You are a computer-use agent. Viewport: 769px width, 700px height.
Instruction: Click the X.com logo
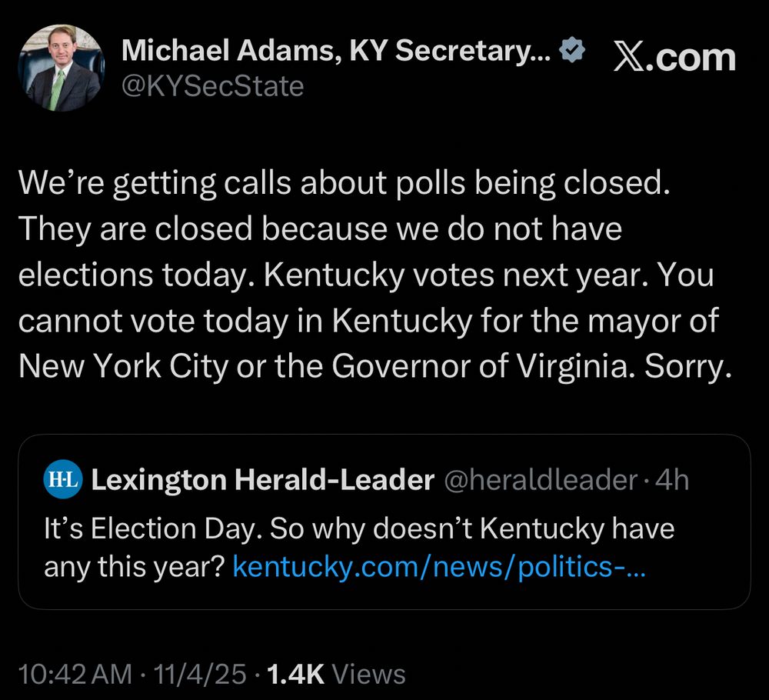[x=674, y=58]
